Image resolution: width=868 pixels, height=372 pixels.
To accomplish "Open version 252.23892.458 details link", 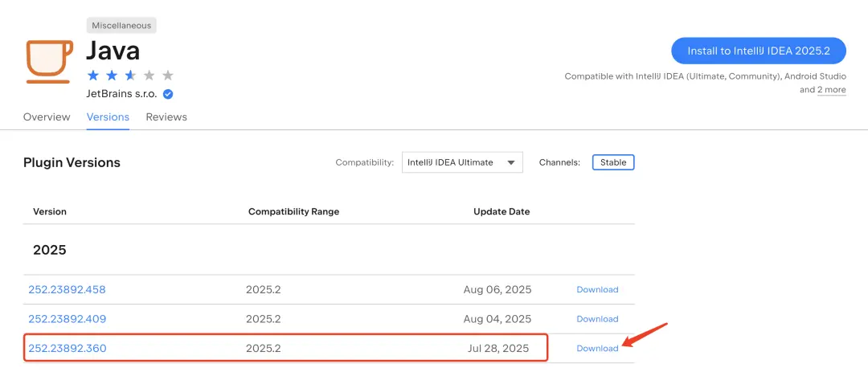I will click(68, 290).
